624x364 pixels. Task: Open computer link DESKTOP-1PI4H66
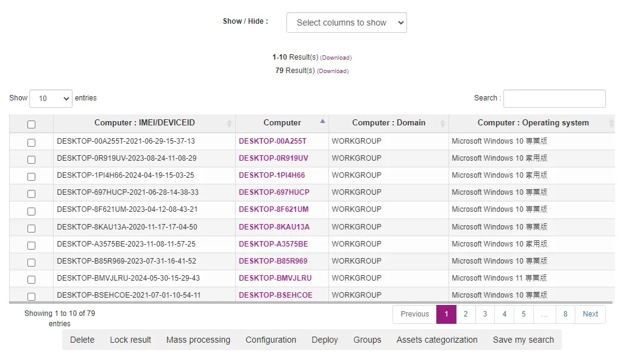click(272, 175)
